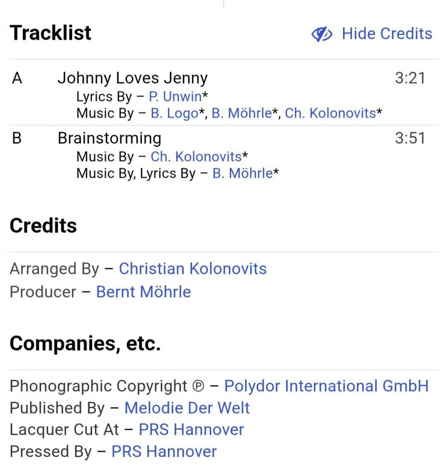
Task: Open Polydor International GmbH company link
Action: (x=326, y=386)
